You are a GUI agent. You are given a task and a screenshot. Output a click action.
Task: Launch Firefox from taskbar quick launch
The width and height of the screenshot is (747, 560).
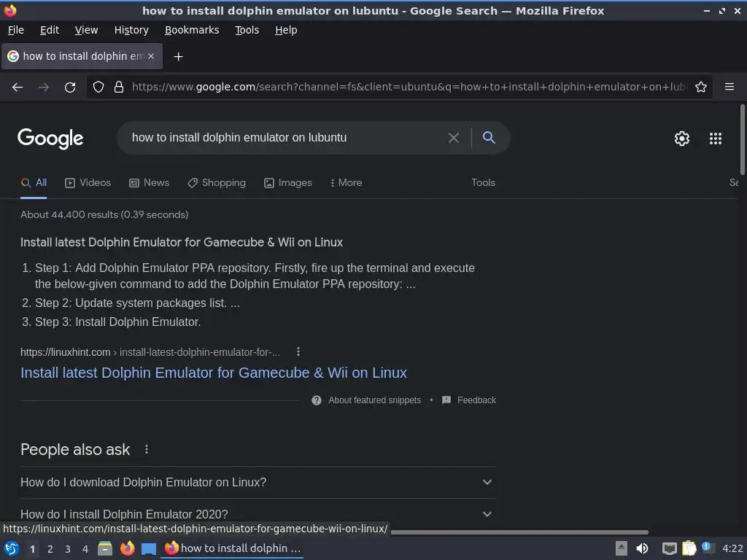(x=127, y=548)
